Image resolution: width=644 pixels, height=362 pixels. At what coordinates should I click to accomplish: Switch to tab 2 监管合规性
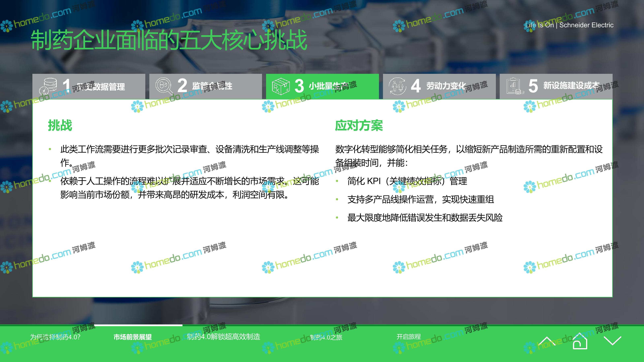click(212, 86)
